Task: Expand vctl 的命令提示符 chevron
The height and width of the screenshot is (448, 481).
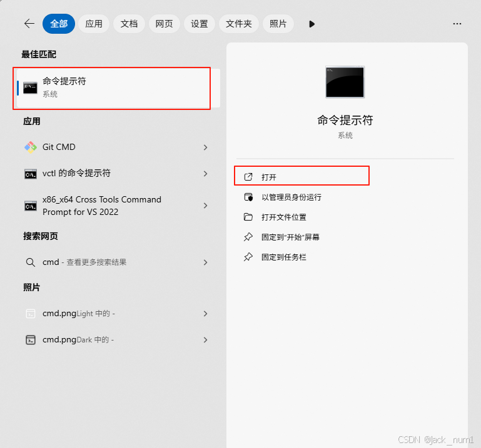Action: 206,174
